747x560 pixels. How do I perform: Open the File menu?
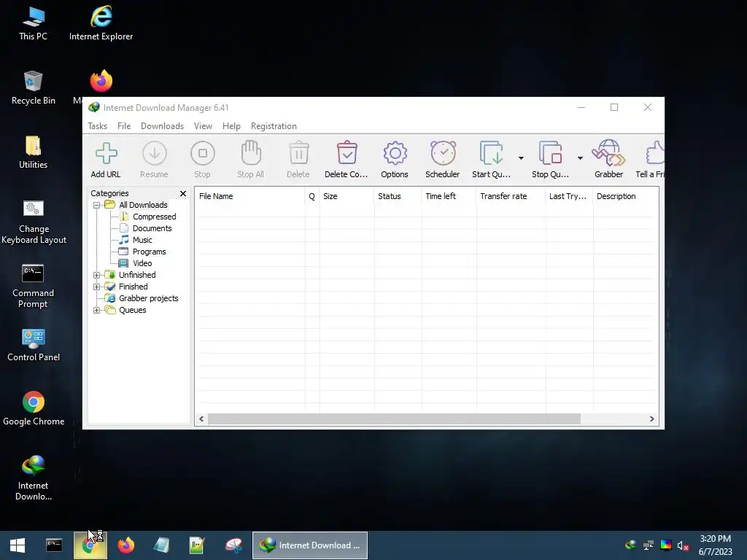pos(124,126)
